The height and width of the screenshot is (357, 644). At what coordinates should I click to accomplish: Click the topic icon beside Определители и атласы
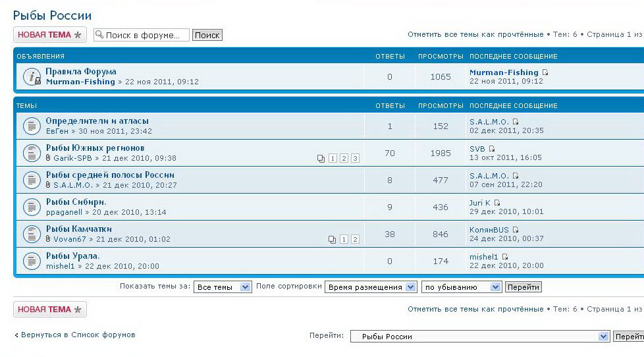pyautogui.click(x=32, y=126)
